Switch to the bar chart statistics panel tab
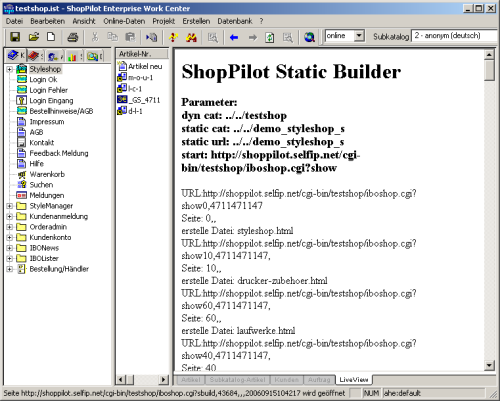The image size is (500, 401). pyautogui.click(x=74, y=56)
